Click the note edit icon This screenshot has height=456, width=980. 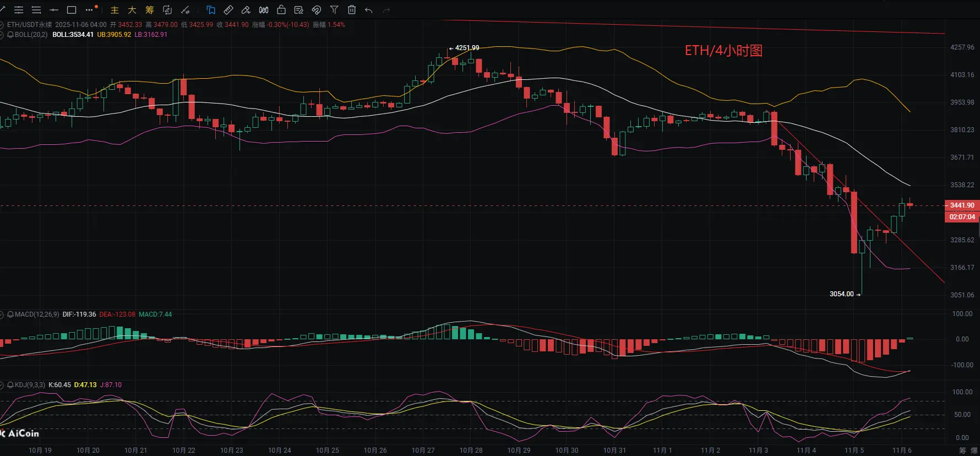click(x=299, y=10)
